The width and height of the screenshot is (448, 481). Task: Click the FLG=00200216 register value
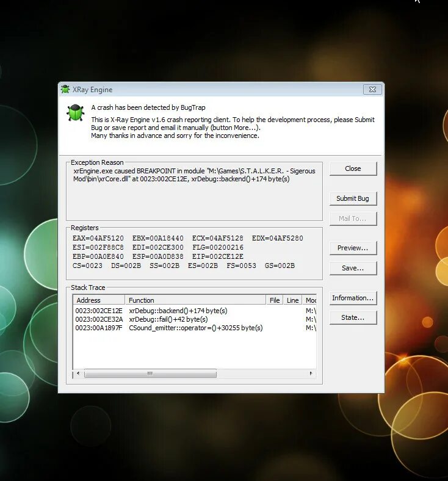(x=218, y=247)
